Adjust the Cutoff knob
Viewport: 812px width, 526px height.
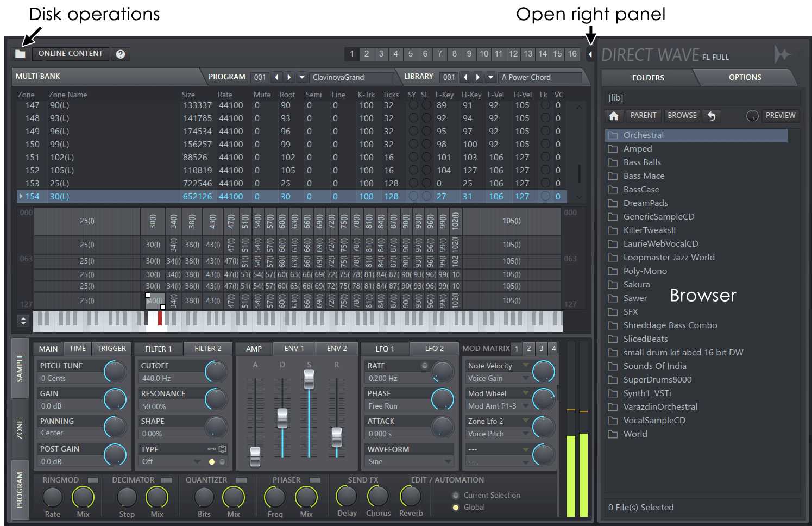coord(216,371)
